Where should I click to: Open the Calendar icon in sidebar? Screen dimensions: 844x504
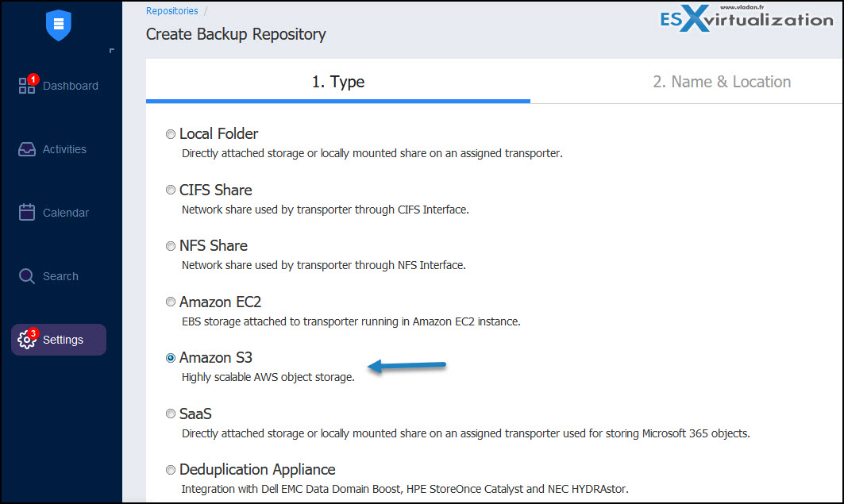point(27,213)
